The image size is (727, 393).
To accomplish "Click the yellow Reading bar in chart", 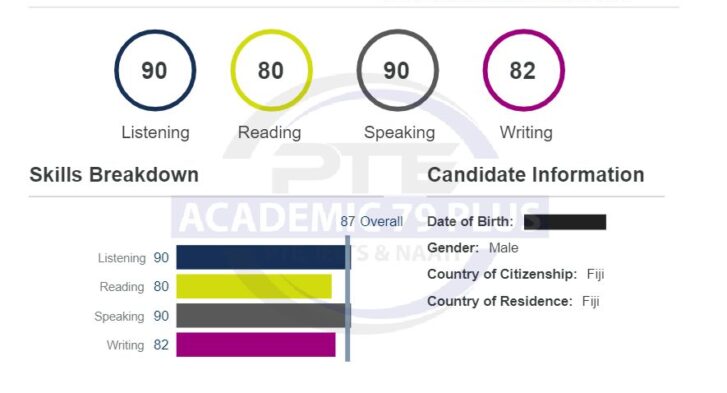I will pyautogui.click(x=254, y=286).
